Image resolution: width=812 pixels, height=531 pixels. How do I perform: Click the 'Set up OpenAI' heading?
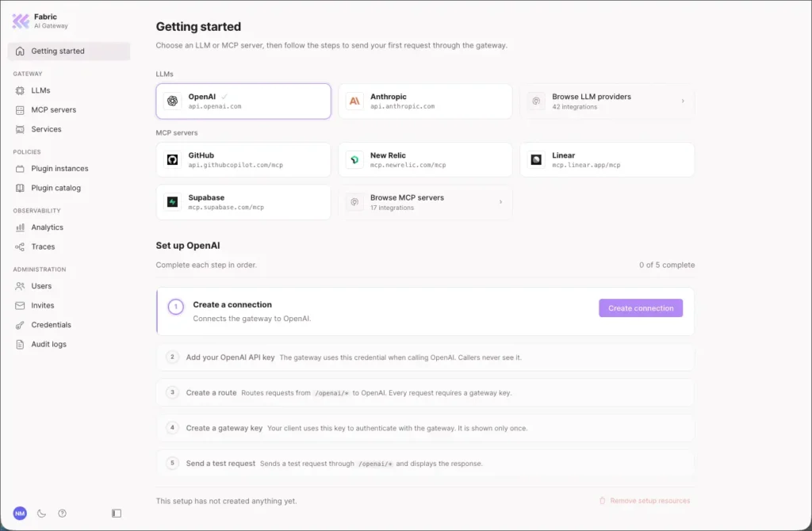pos(187,246)
